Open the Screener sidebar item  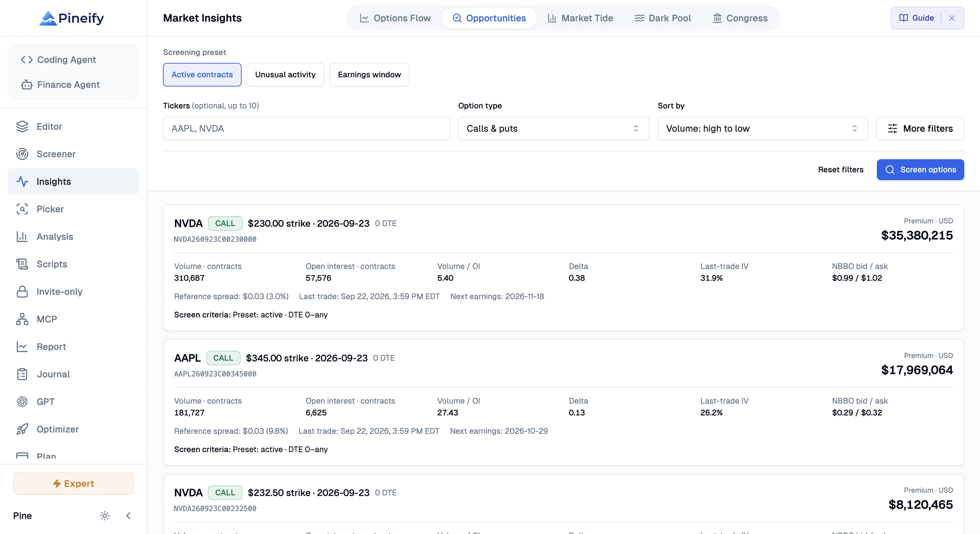click(73, 154)
